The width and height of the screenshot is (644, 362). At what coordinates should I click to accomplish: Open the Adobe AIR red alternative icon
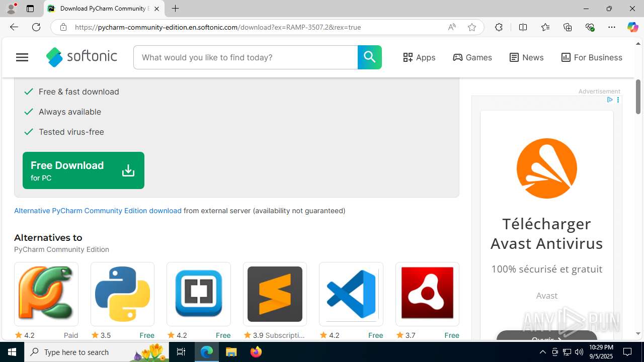pos(427,294)
